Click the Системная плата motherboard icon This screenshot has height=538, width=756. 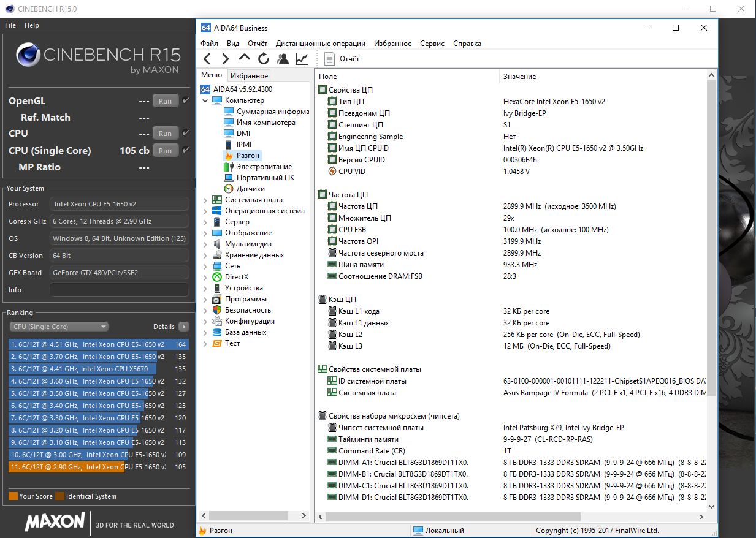click(x=217, y=200)
